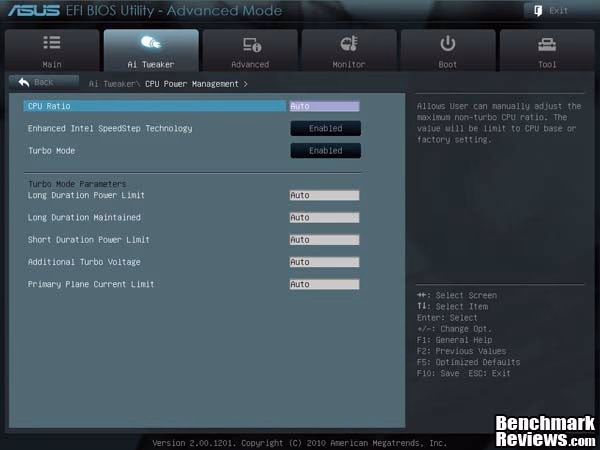Select Enhanced Intel SpeedStep Technology label

click(x=110, y=129)
